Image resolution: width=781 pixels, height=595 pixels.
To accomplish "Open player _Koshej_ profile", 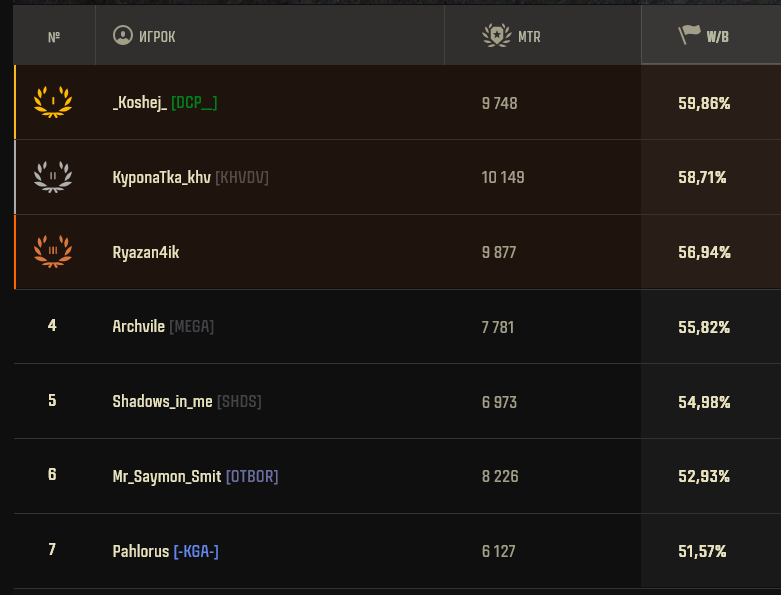I will point(140,103).
